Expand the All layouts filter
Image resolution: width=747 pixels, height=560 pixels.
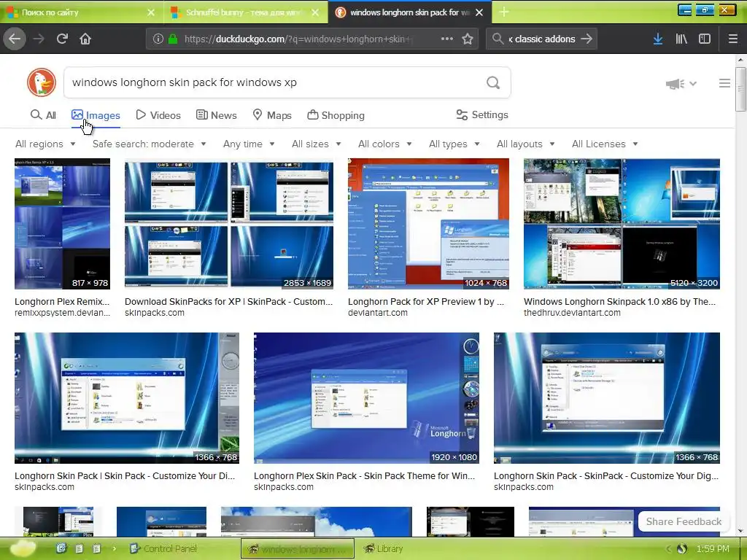[x=525, y=144]
